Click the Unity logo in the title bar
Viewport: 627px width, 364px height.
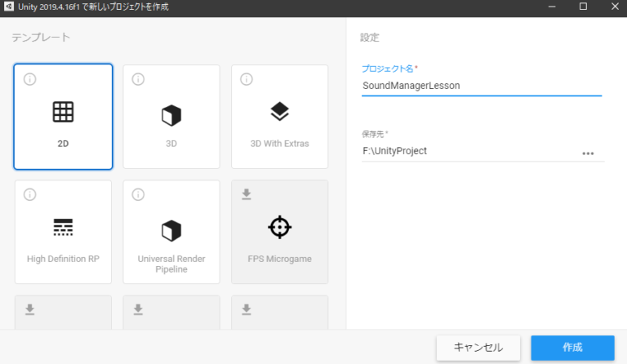9,7
